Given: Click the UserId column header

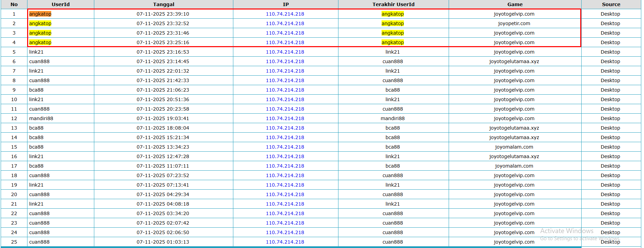Looking at the screenshot, I should (61, 4).
